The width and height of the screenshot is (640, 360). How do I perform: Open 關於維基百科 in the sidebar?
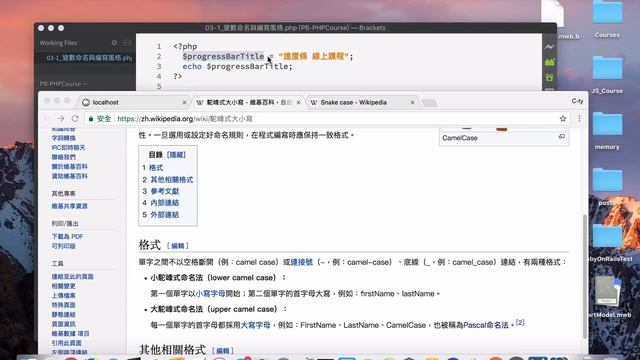[x=69, y=166]
